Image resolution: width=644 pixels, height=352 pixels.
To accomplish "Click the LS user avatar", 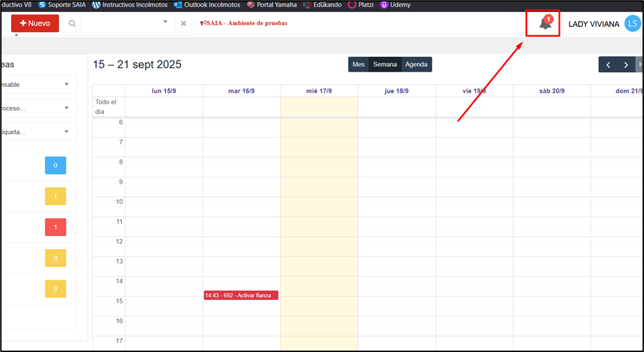I will [x=632, y=24].
